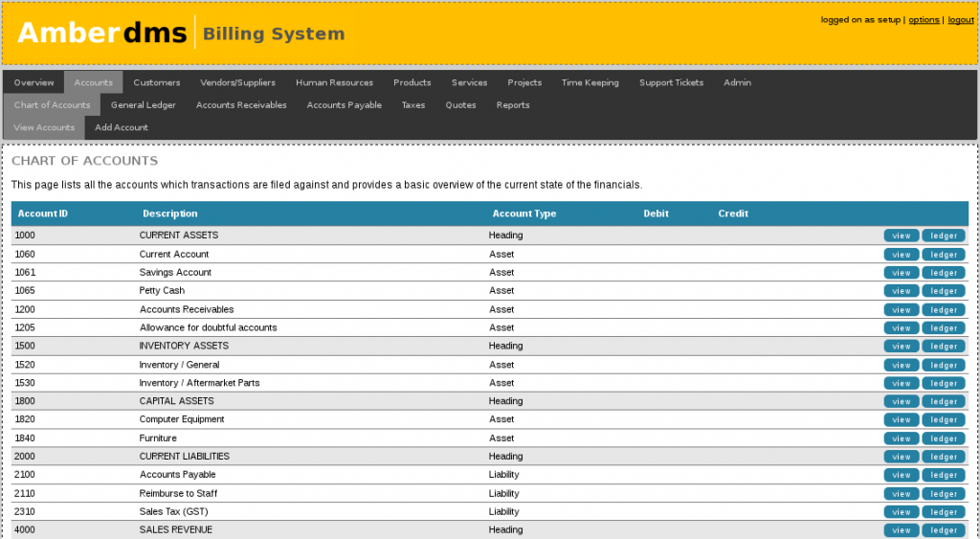980x539 pixels.
Task: Open ledger for Savings Account
Action: 944,273
